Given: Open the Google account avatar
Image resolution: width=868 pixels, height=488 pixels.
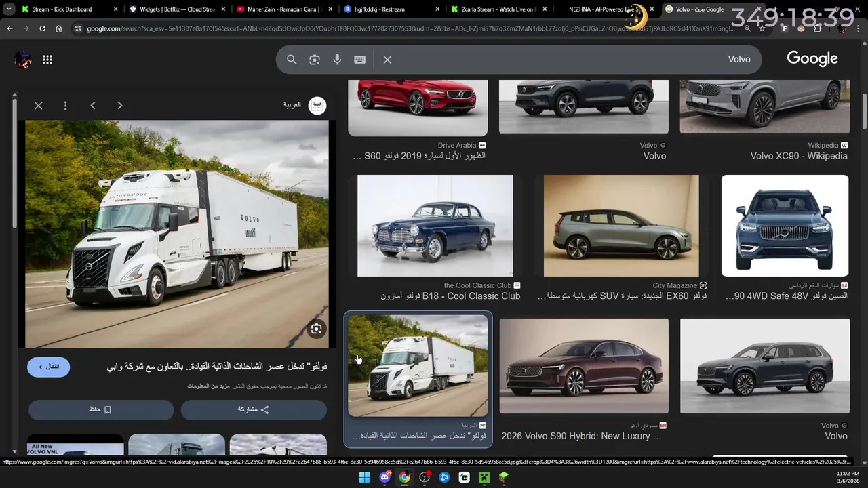Looking at the screenshot, I should 23,60.
